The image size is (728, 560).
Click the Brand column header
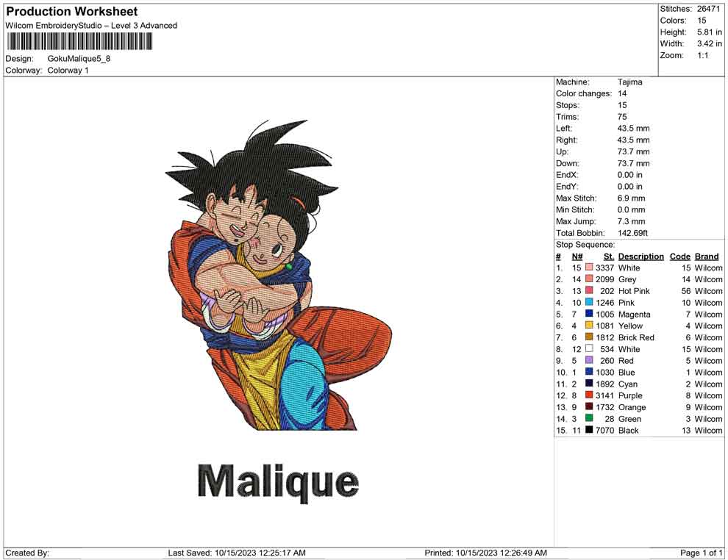coord(706,256)
